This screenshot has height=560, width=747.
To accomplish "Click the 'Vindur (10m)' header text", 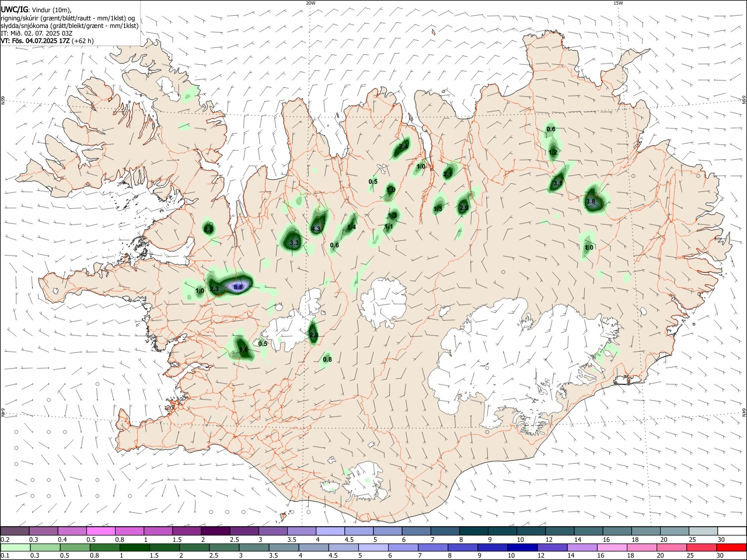I will tap(51, 9).
